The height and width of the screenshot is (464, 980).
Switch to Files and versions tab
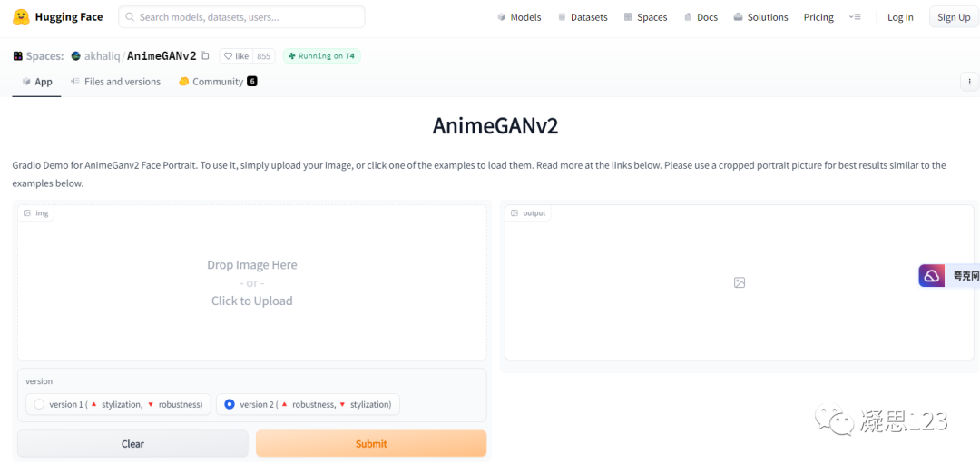pos(115,82)
